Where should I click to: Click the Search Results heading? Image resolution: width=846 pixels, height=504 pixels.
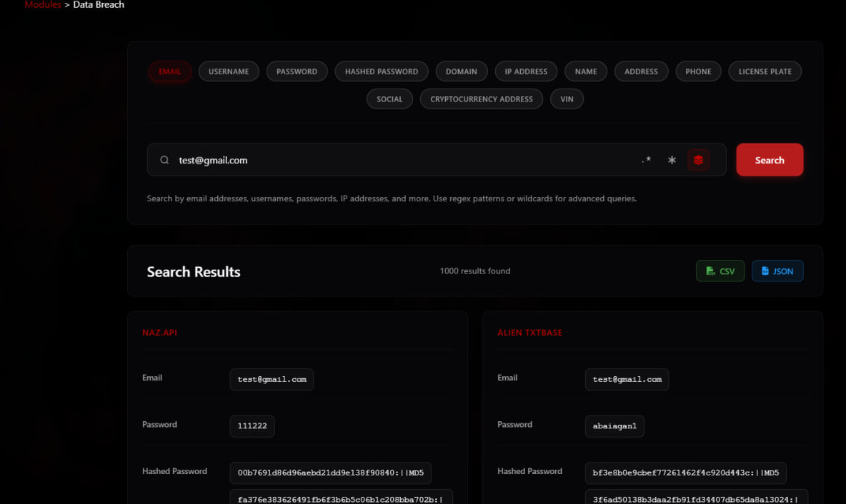[x=194, y=272]
